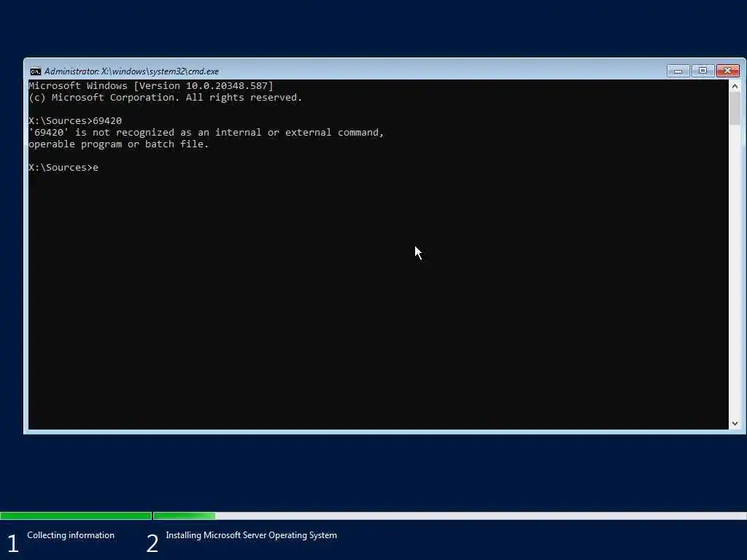Click the step number '2' at the bottom

coord(152,543)
